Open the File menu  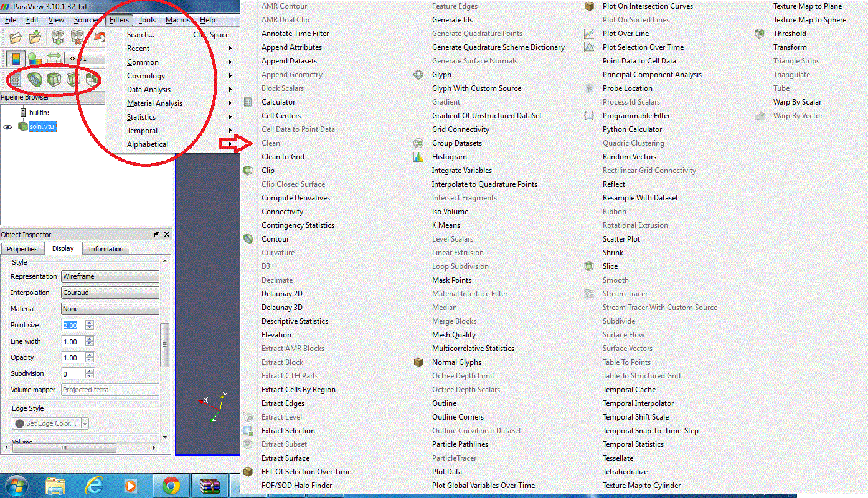(x=11, y=20)
